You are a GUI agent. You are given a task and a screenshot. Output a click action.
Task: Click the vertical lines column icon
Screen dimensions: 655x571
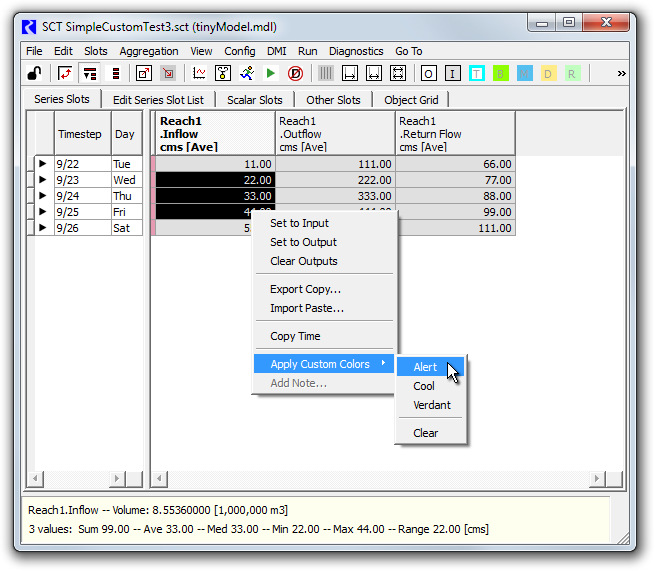coord(326,74)
